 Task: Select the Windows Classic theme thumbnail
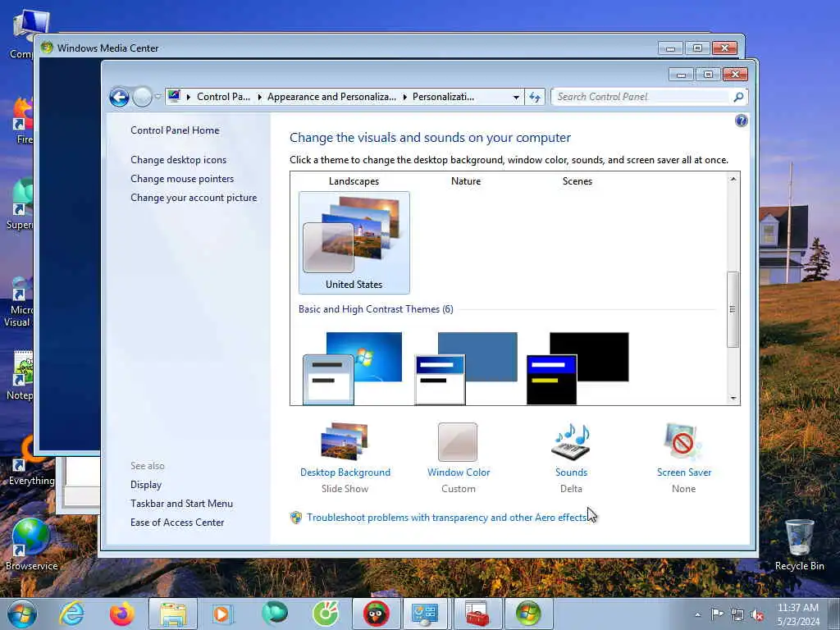(466, 368)
